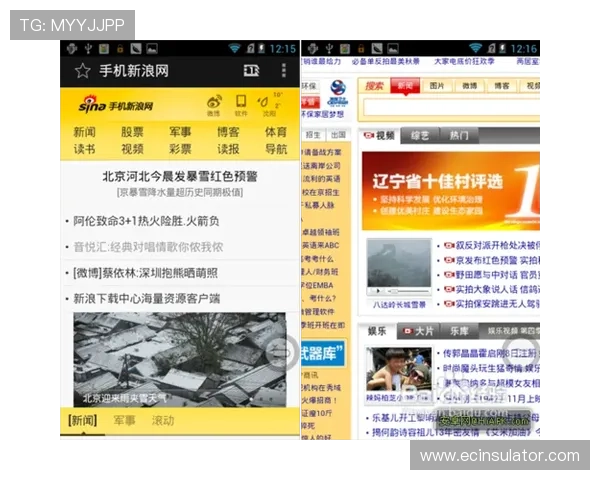Open the 蔡依林:深圳抱熊晒萌照 Weibo article
The image size is (600, 480).
coord(145,273)
